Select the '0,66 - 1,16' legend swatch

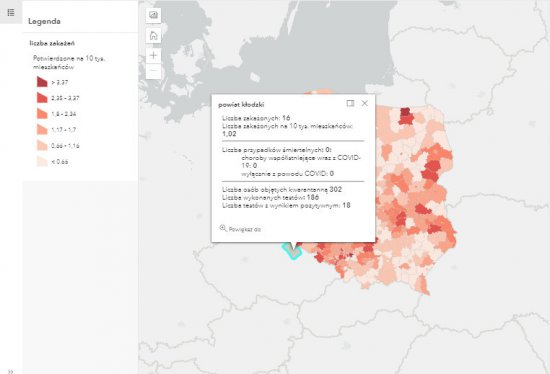click(42, 146)
